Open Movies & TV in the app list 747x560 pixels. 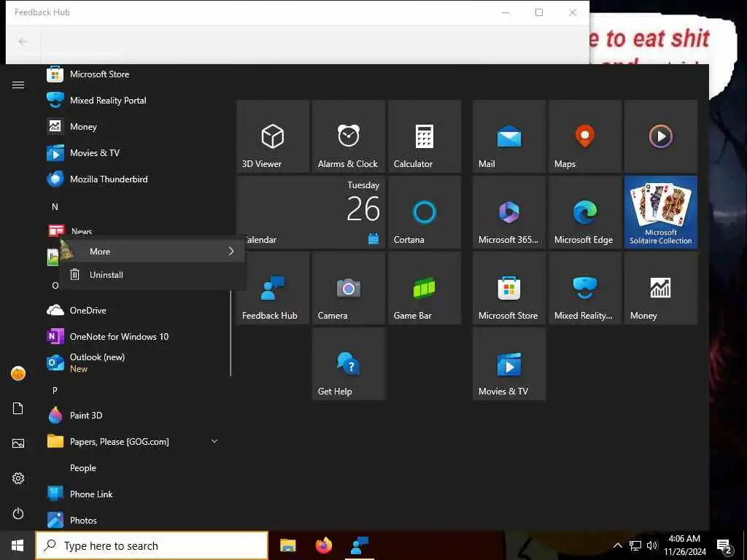[133, 153]
